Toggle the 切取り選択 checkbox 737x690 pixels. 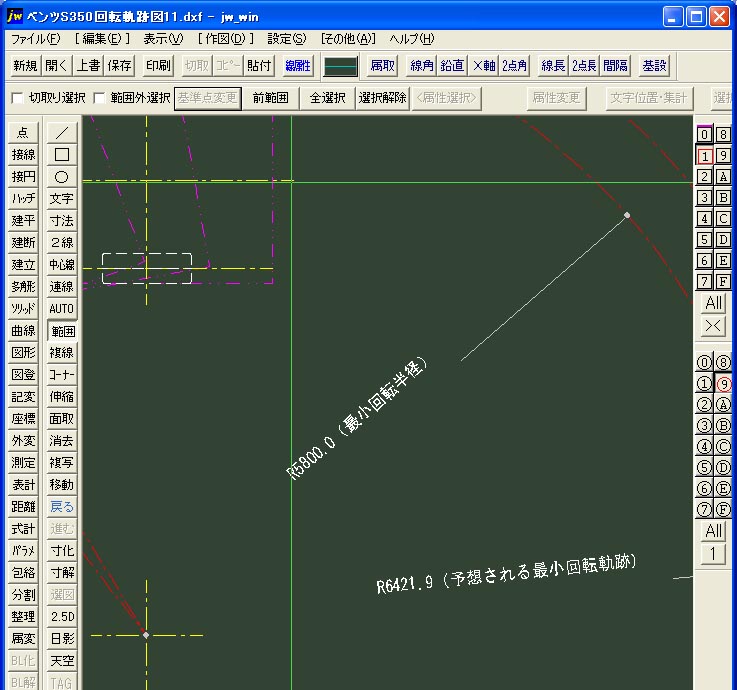coord(17,98)
